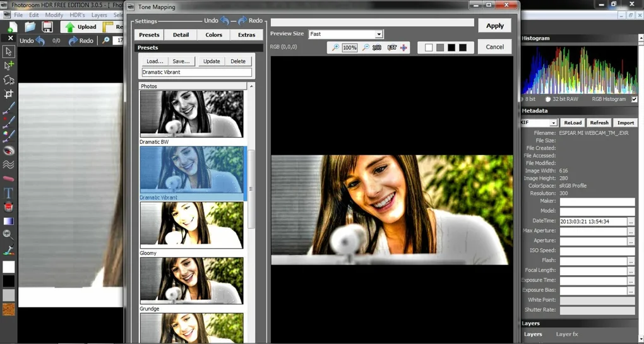Open the Modify menu
This screenshot has width=644, height=344.
(x=54, y=15)
